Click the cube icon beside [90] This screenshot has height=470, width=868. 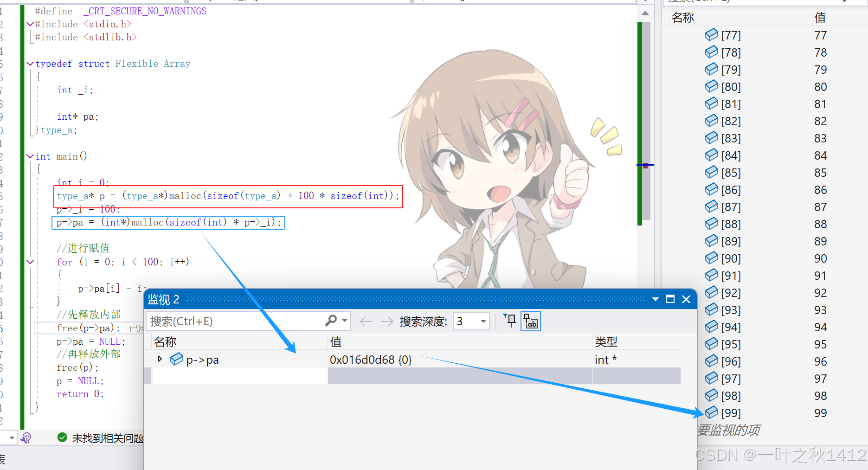[x=711, y=258]
